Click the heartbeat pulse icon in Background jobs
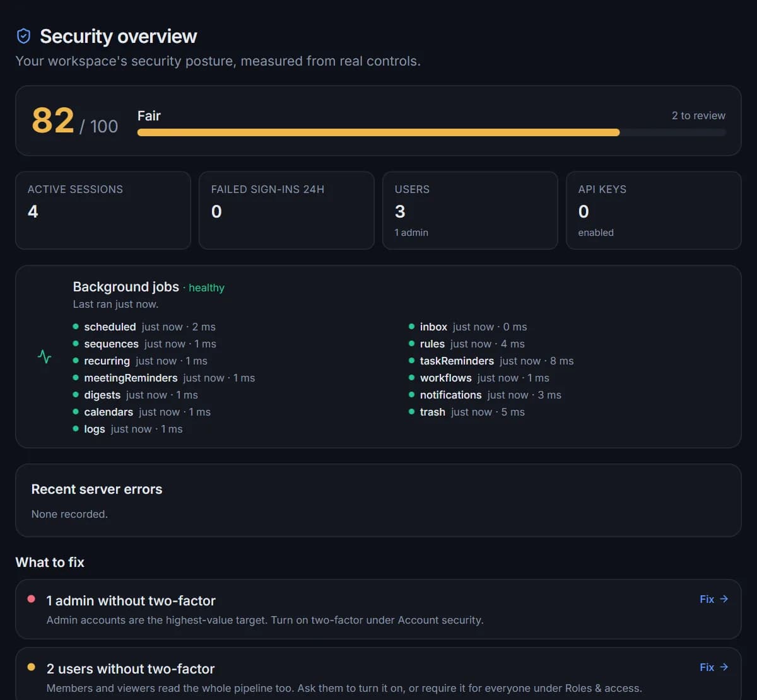 point(44,357)
